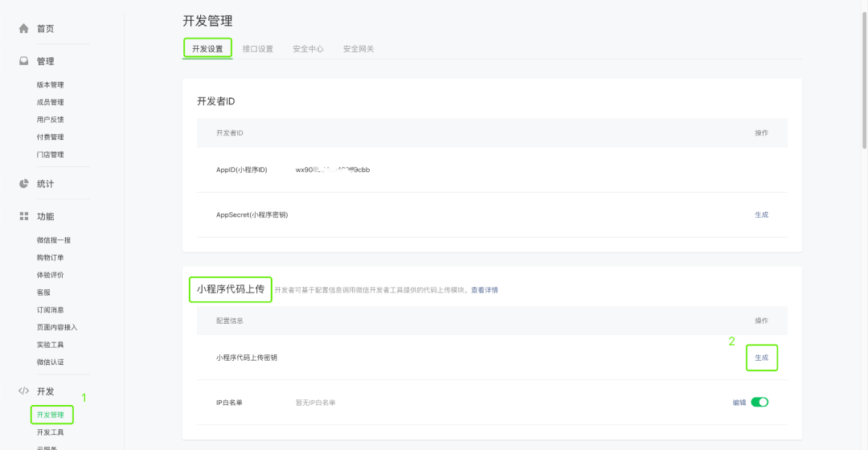Open 首页 in the sidebar
The width and height of the screenshot is (868, 450).
pos(45,29)
